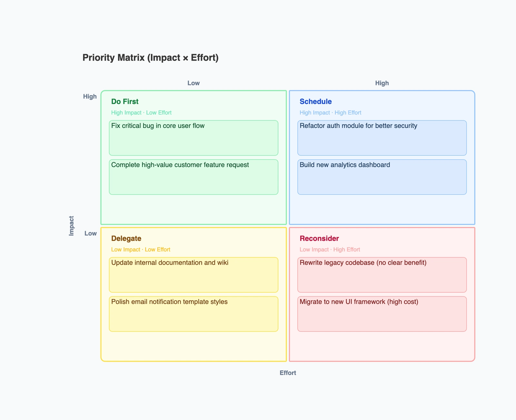Click the 'Effort' axis label
The width and height of the screenshot is (516, 420).
point(287,373)
